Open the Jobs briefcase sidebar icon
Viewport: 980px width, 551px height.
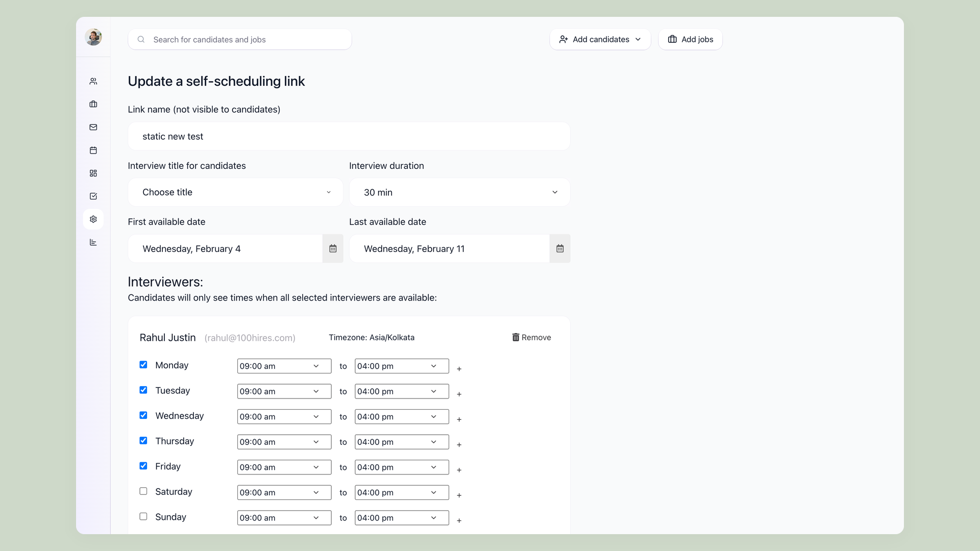point(93,104)
